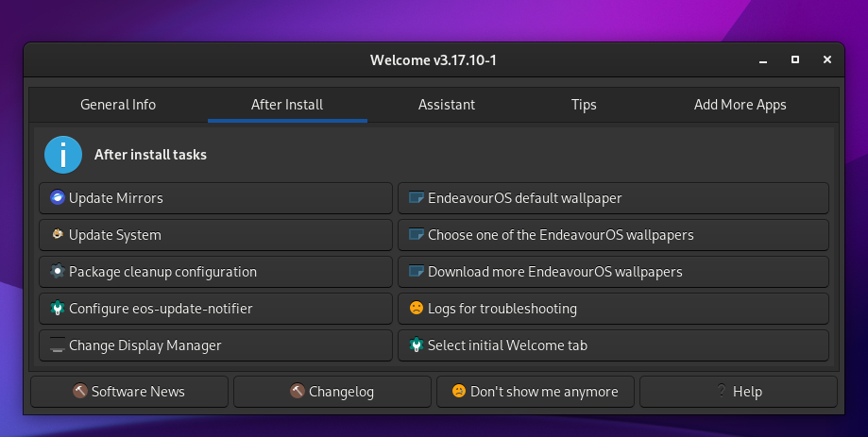Viewport: 868px width, 437px height.
Task: Maximize the Welcome window
Action: point(795,59)
